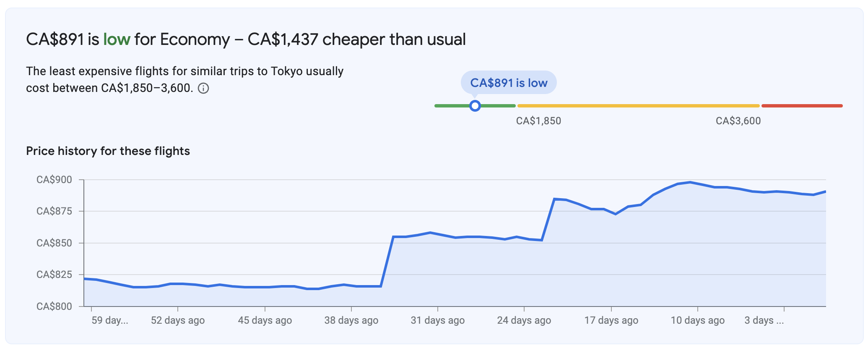868x351 pixels.
Task: Select the "10 days ago" axis label
Action: click(x=697, y=320)
